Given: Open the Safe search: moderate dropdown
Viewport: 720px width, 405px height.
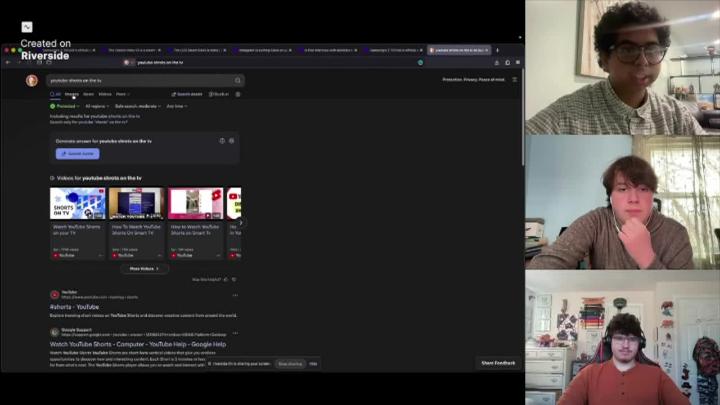Looking at the screenshot, I should [x=138, y=105].
